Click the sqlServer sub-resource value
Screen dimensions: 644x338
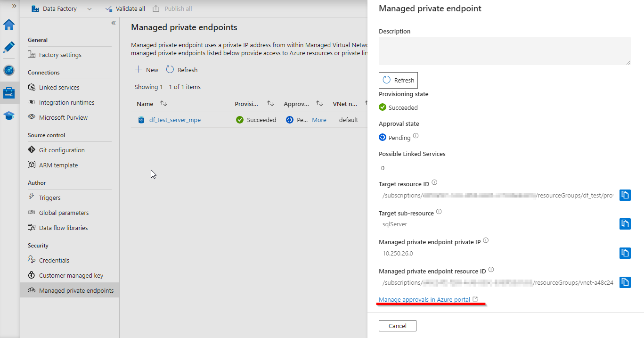(x=395, y=224)
